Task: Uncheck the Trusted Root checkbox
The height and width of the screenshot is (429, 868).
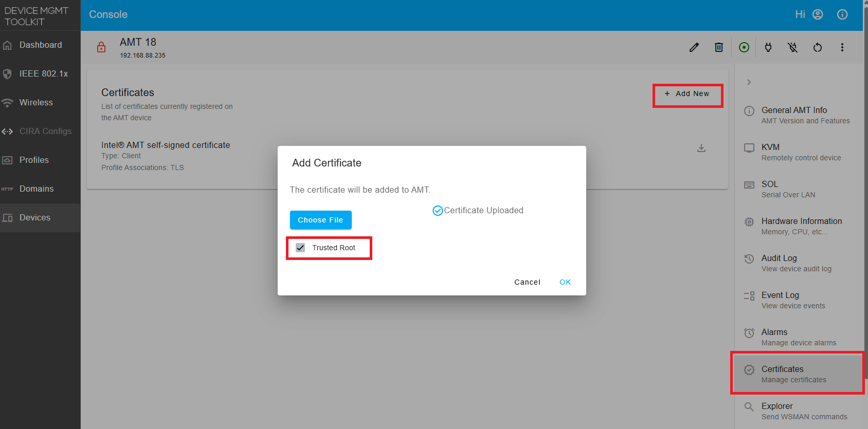Action: coord(300,248)
